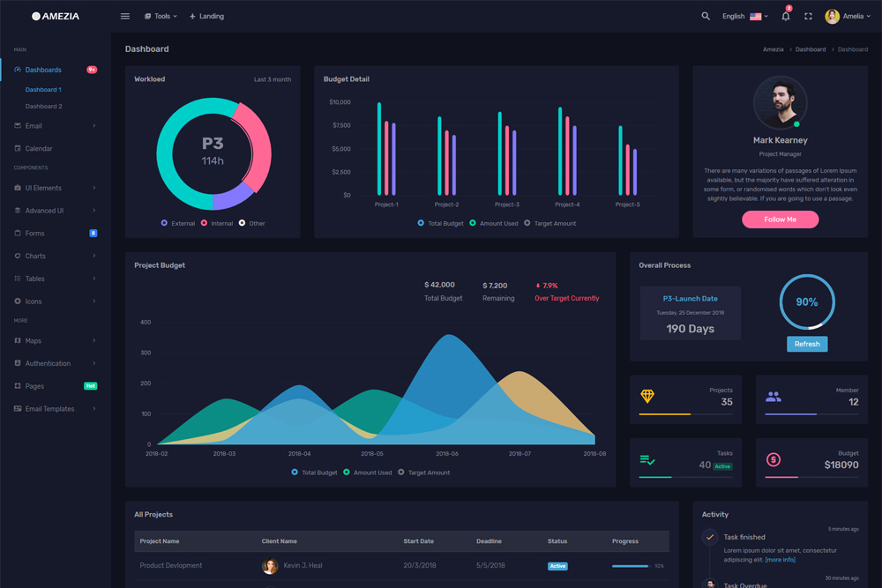Screen dimensions: 882x588
Task: Select Dashboard 2 in the sidebar
Action: 43,106
